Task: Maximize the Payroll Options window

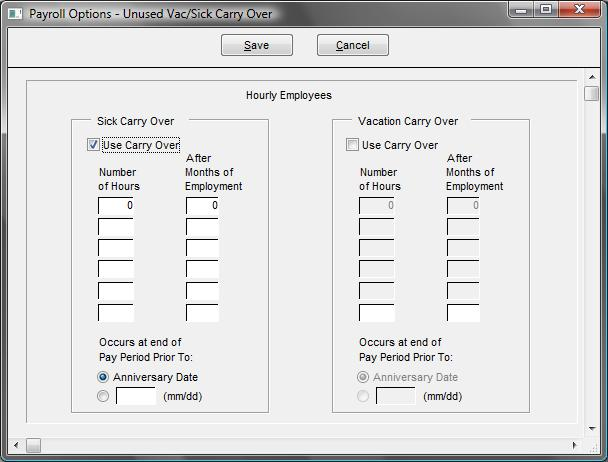Action: [x=546, y=9]
